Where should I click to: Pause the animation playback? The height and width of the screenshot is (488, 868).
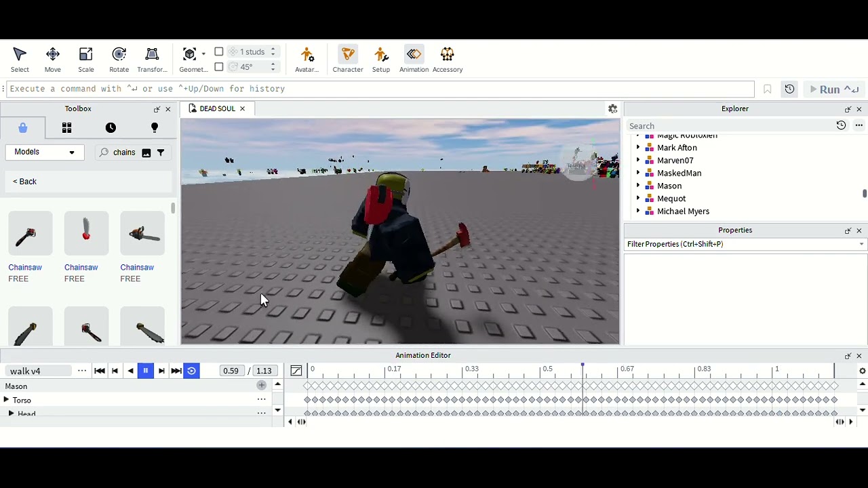(x=145, y=371)
